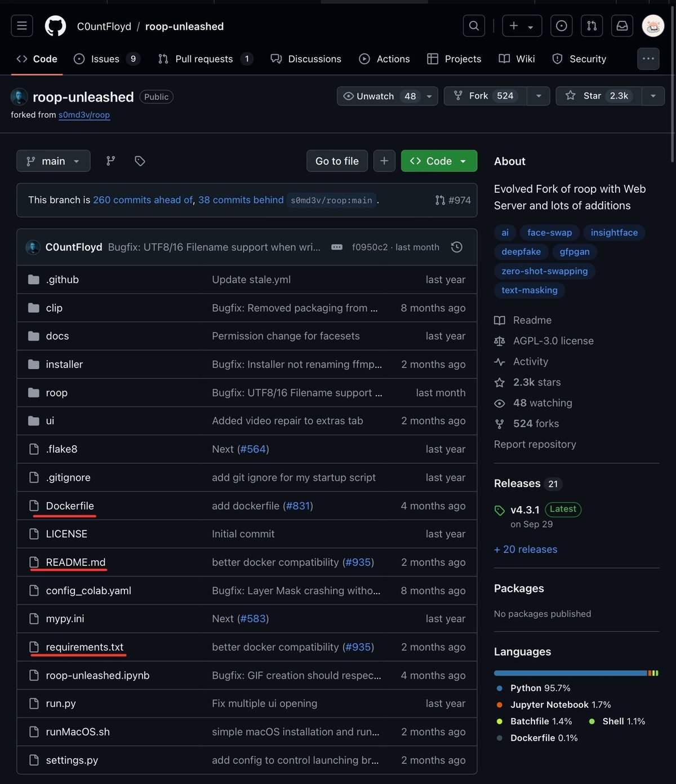676x784 pixels.
Task: Unwatch the repository notifications
Action: coord(375,96)
